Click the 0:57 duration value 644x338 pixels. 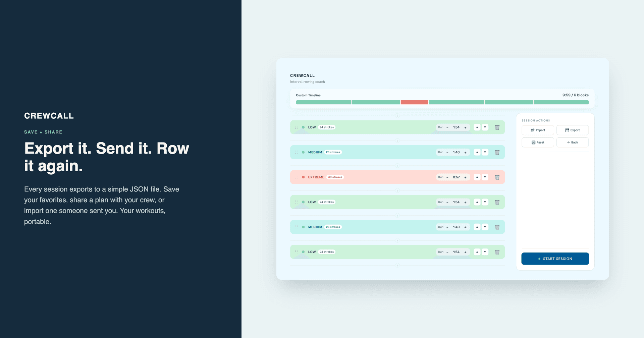pos(456,177)
